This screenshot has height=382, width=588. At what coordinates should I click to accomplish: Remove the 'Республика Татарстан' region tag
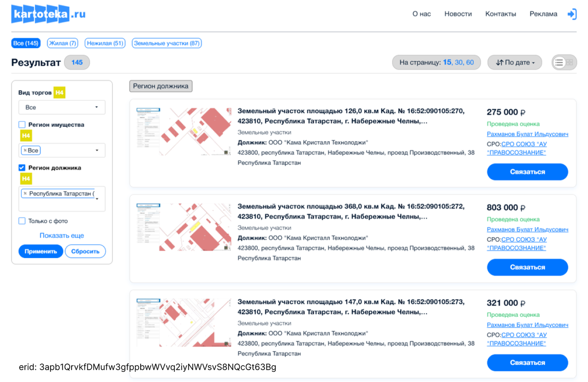pyautogui.click(x=25, y=194)
